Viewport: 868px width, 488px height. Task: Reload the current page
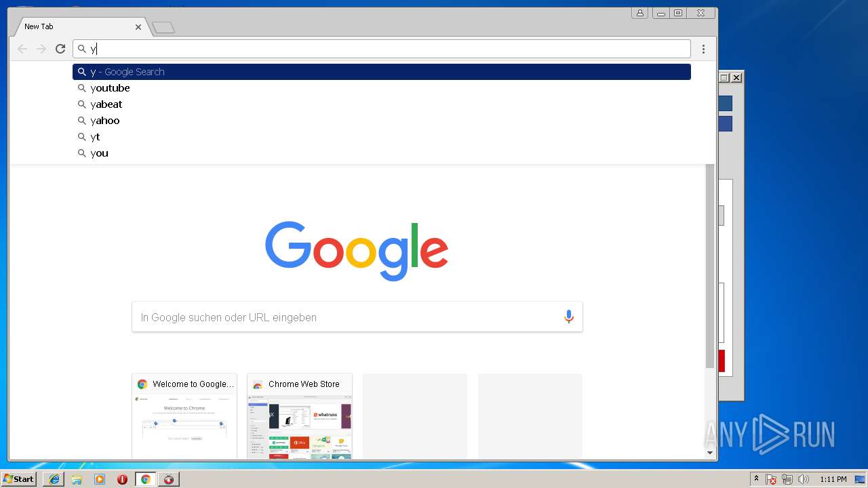(60, 49)
